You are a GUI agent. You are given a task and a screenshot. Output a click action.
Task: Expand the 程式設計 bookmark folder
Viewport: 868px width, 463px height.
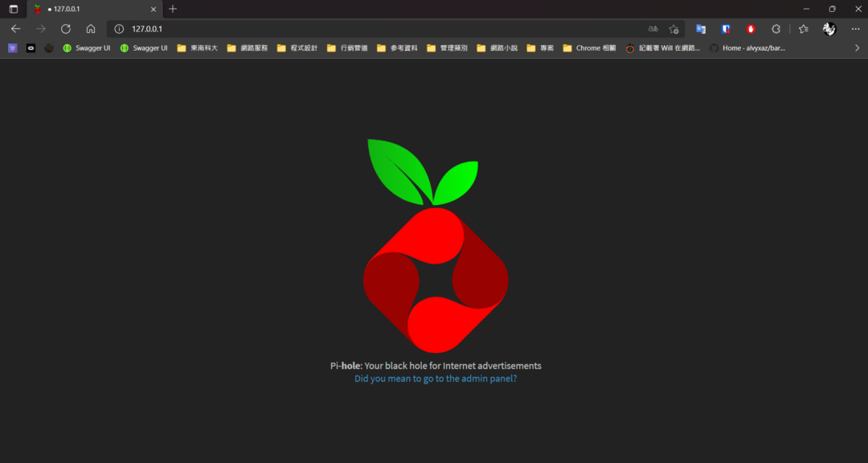(297, 48)
